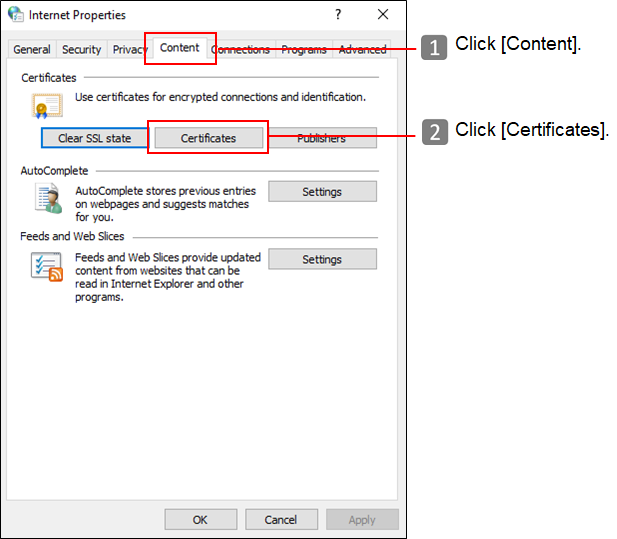Confirm with the OK button
Viewport: 617px width, 539px height.
[201, 520]
